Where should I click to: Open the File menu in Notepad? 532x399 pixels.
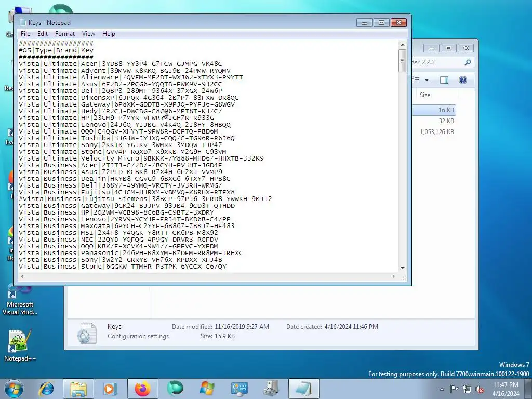click(x=25, y=34)
